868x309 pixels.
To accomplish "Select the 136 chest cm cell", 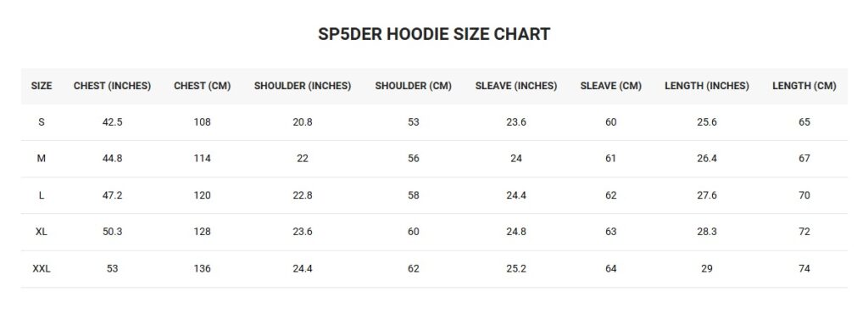I will coord(202,268).
